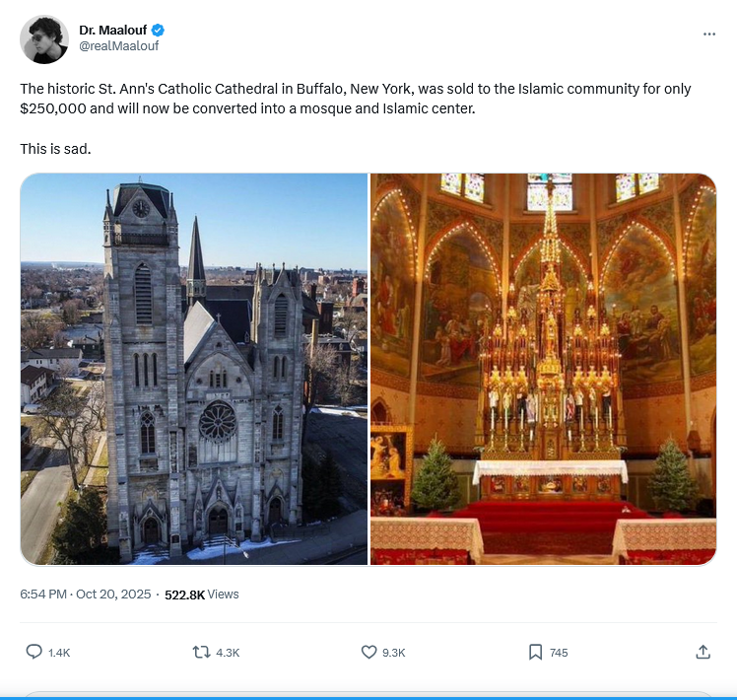Click the 9.3K likes count
This screenshot has height=700, width=737.
click(x=394, y=653)
